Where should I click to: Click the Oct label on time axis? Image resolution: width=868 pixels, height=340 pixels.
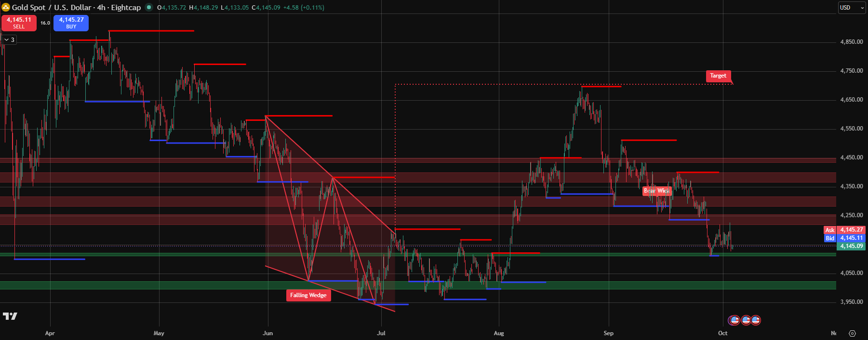pyautogui.click(x=722, y=333)
